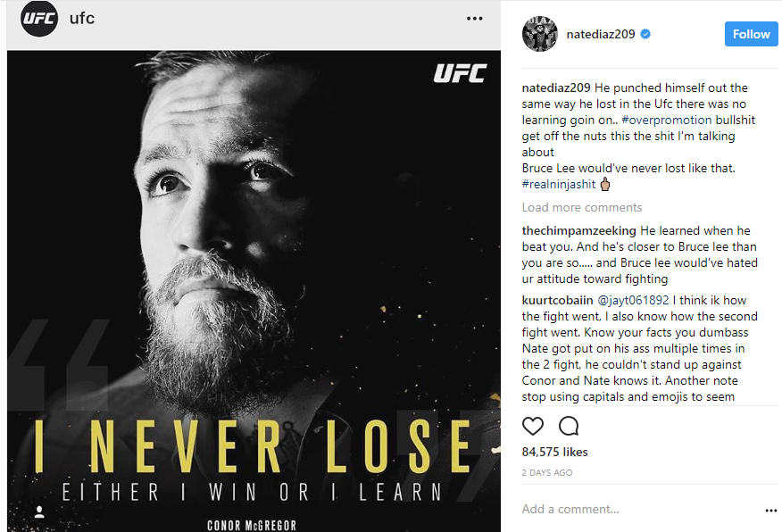
Task: Click natediaz209 username in header
Action: pyautogui.click(x=601, y=34)
